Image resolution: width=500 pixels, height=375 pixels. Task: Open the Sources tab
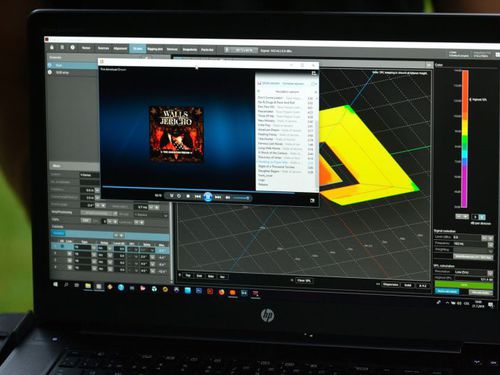[x=103, y=49]
